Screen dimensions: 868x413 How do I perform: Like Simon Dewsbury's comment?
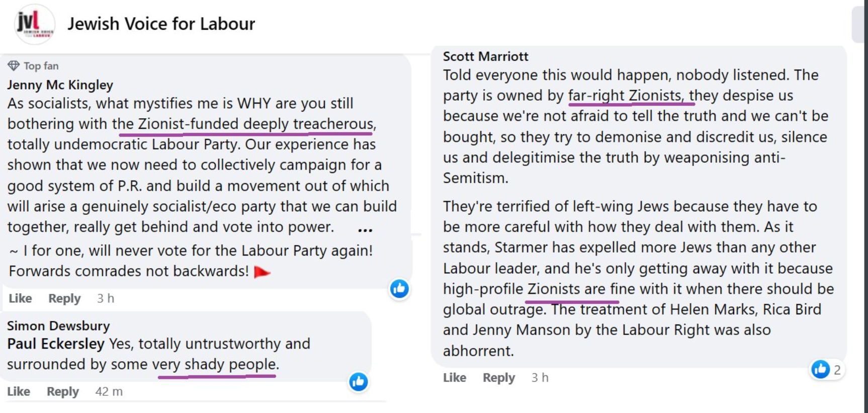pyautogui.click(x=19, y=391)
